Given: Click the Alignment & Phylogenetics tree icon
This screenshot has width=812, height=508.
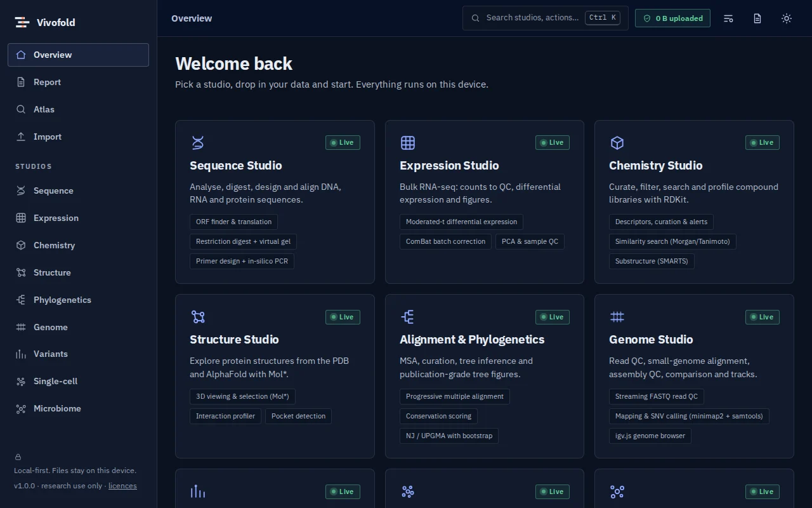Looking at the screenshot, I should 408,317.
